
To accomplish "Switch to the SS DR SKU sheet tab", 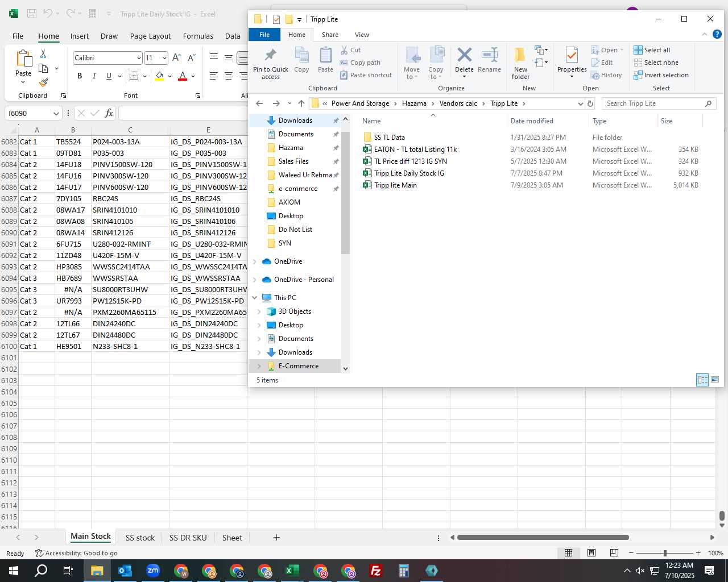I will 188,538.
